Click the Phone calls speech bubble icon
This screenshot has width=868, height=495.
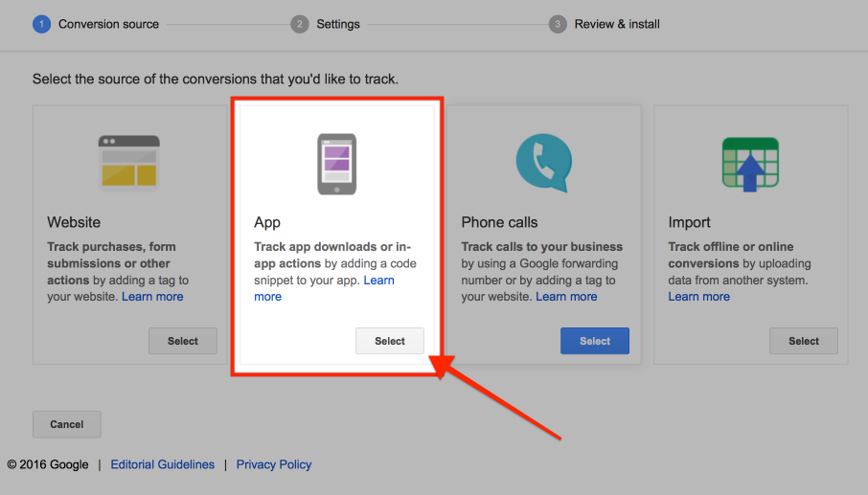pos(543,163)
